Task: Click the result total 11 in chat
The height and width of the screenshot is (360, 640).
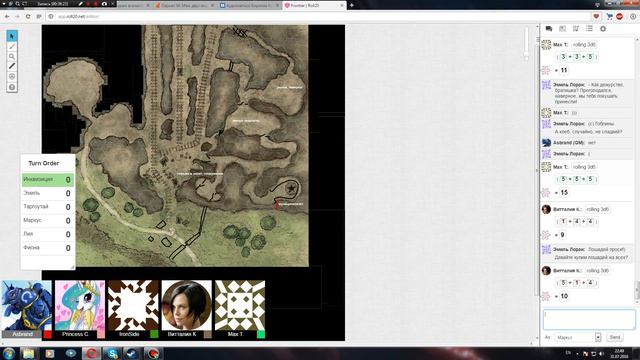Action: (564, 70)
